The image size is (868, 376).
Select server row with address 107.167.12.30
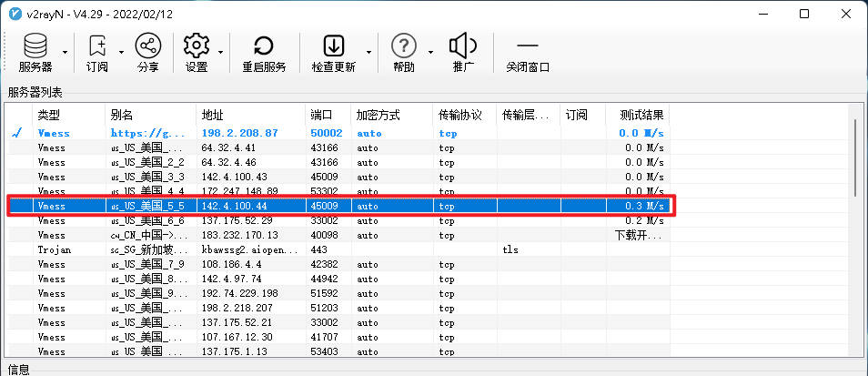pyautogui.click(x=338, y=337)
